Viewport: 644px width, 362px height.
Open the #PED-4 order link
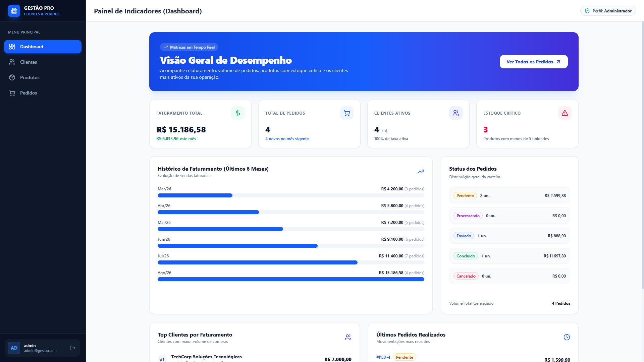(383, 357)
